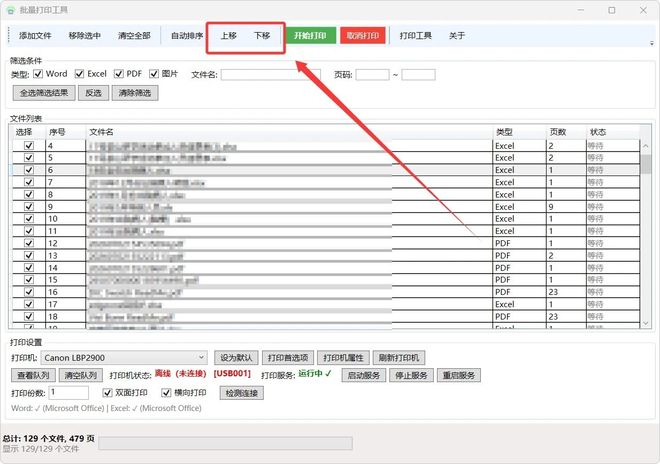The width and height of the screenshot is (660, 464).
Task: Move selected file down with 下移
Action: pyautogui.click(x=262, y=36)
